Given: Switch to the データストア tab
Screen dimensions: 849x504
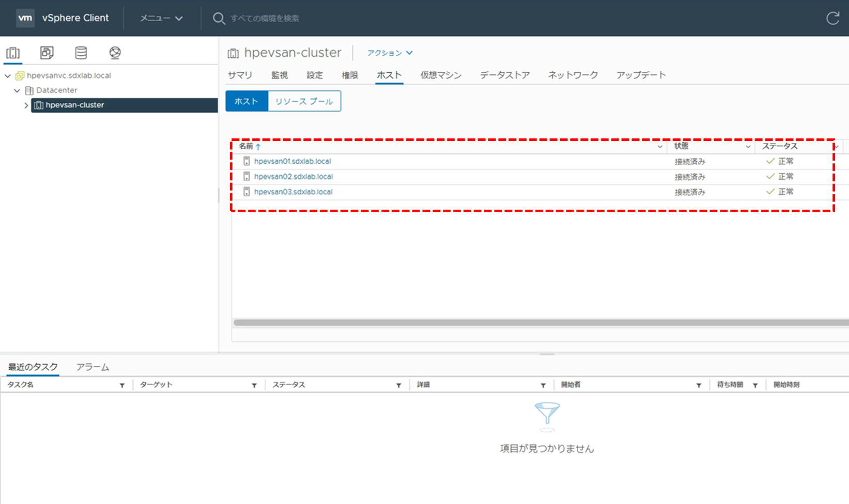Looking at the screenshot, I should click(x=505, y=75).
